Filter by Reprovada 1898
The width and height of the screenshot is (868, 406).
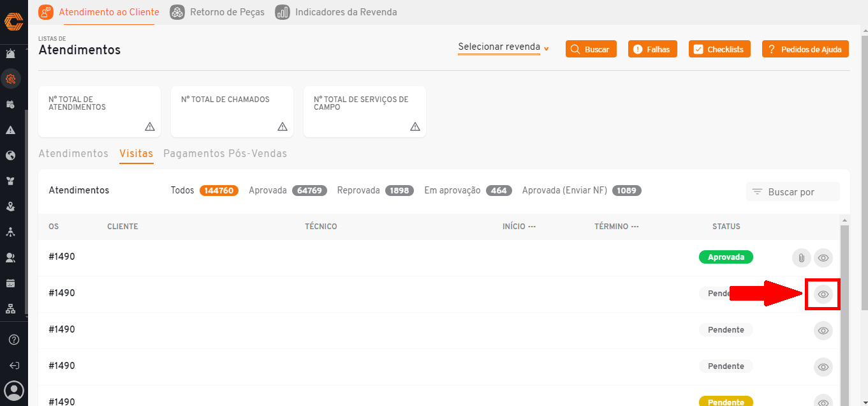click(x=376, y=190)
